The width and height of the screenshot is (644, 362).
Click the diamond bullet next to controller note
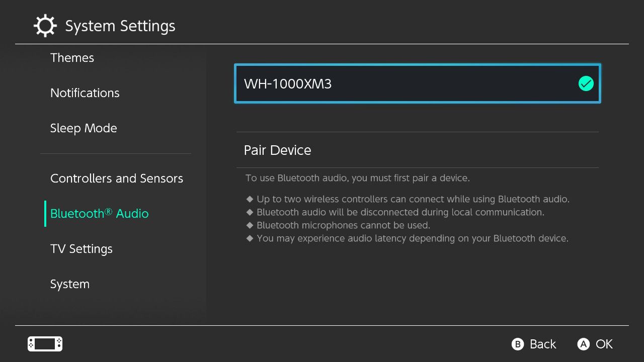(x=250, y=199)
